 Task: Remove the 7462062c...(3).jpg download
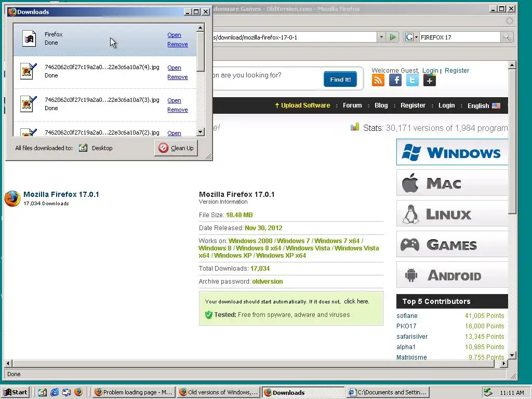178,110
